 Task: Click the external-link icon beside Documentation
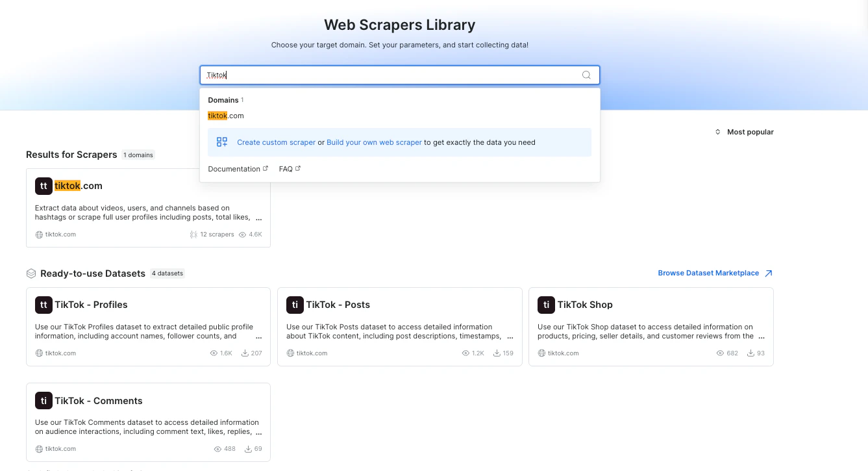point(266,169)
